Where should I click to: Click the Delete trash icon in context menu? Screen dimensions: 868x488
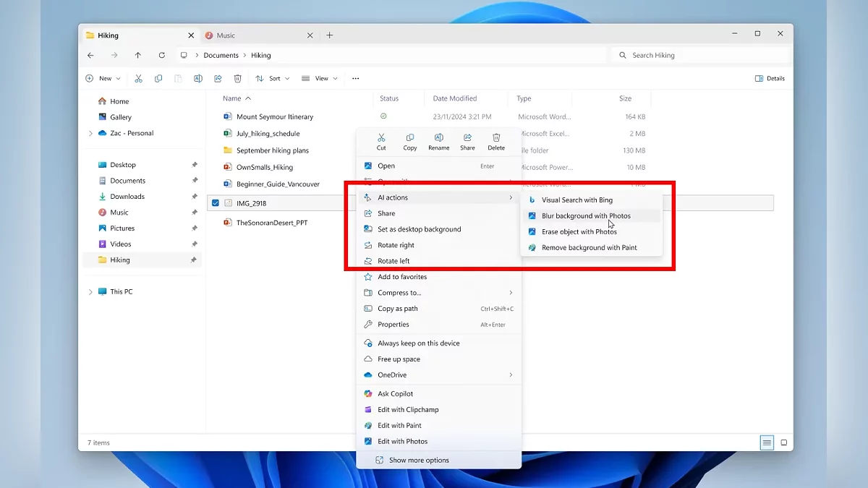point(496,141)
